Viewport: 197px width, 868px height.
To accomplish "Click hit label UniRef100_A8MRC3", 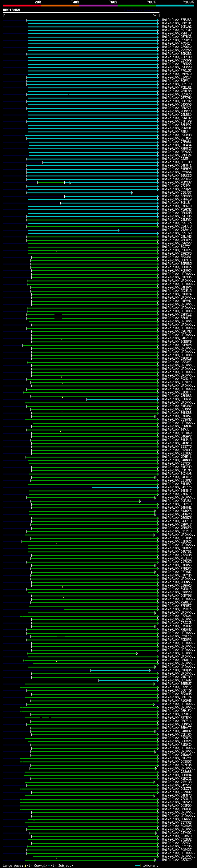I will click(x=177, y=111).
